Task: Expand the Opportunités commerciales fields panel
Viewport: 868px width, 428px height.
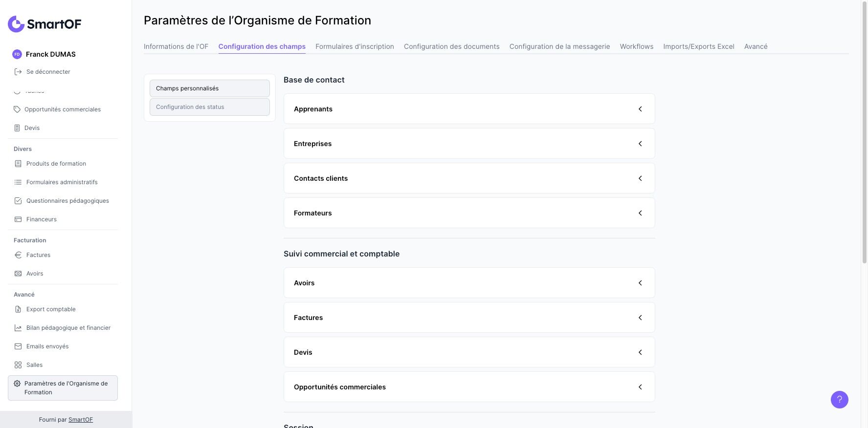Action: [640, 387]
